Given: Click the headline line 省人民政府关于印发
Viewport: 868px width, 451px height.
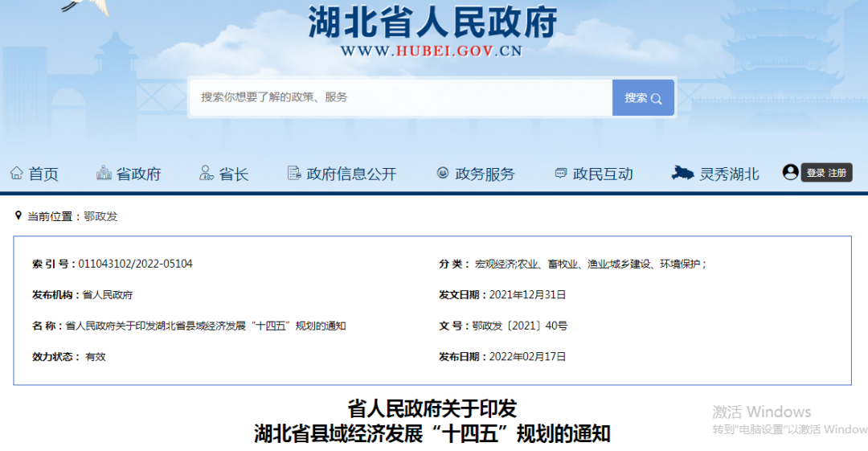Looking at the screenshot, I should [432, 409].
